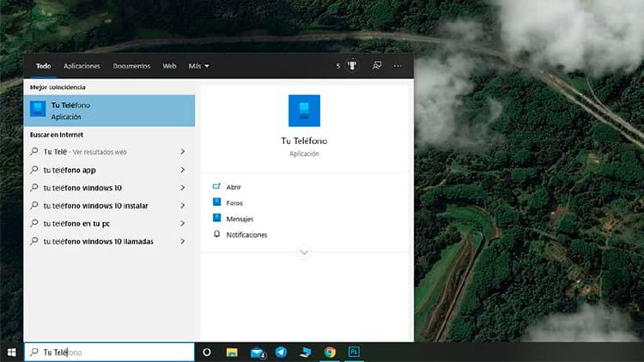
Task: Click the Cortana circle icon
Action: coord(207,352)
